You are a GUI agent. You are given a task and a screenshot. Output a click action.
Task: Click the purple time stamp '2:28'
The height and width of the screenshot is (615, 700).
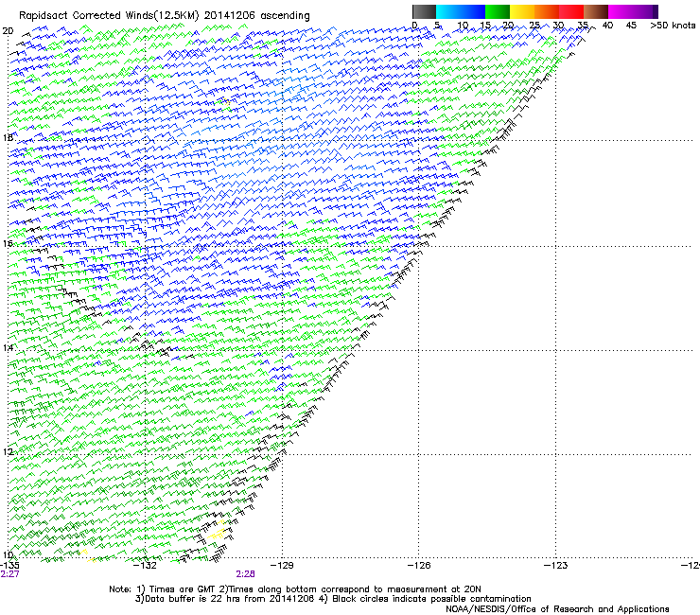pos(245,574)
